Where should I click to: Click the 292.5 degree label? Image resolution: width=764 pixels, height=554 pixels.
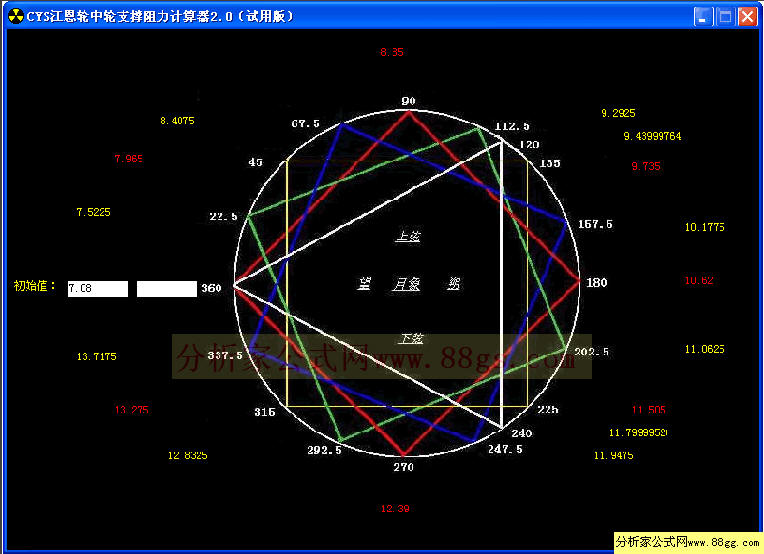point(325,450)
